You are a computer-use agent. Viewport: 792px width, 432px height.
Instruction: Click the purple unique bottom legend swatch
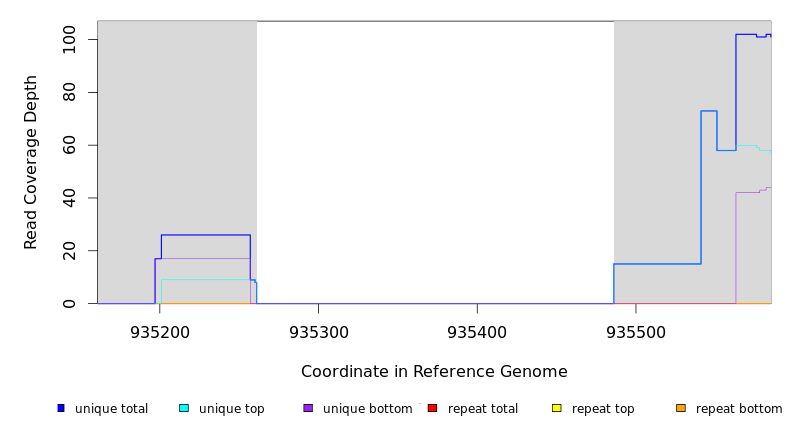(x=308, y=408)
